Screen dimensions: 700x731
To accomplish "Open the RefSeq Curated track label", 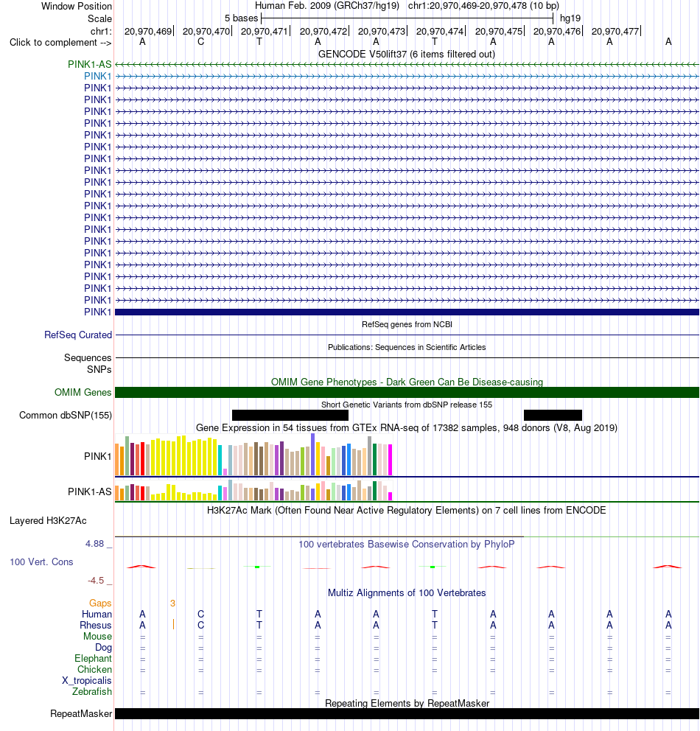I will click(78, 335).
